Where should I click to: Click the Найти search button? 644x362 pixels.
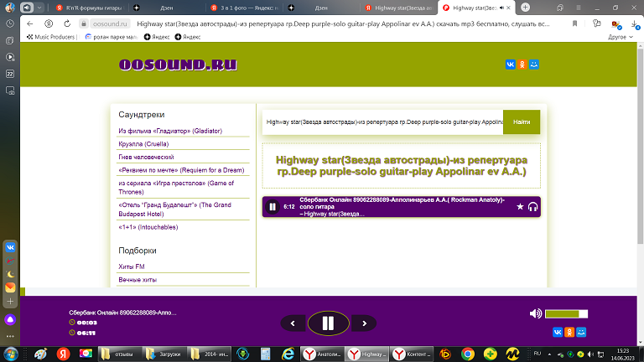click(x=522, y=122)
